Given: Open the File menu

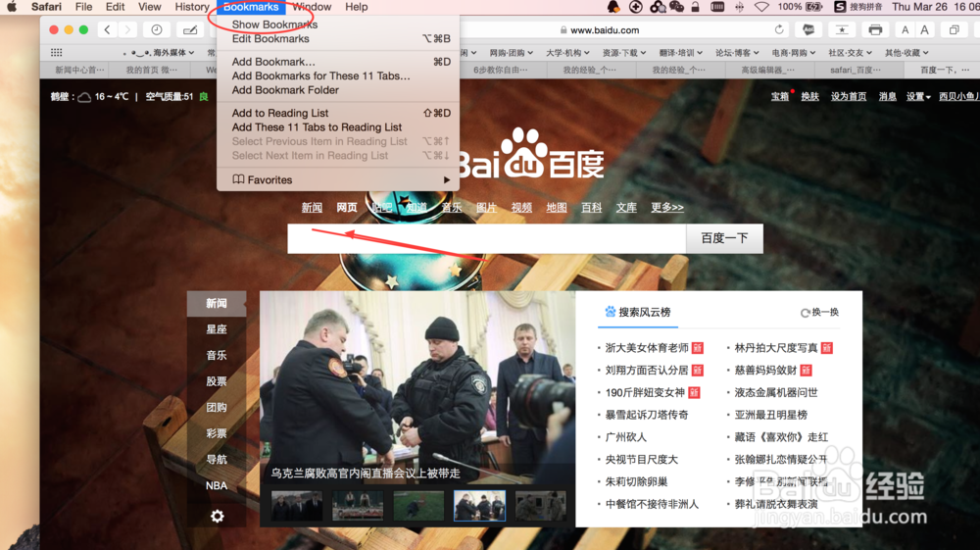Looking at the screenshot, I should pyautogui.click(x=83, y=7).
